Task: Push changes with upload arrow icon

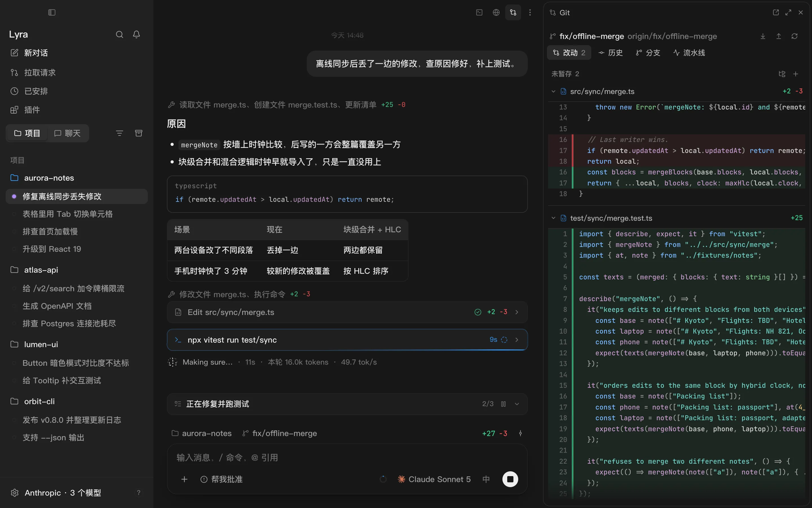Action: click(778, 36)
